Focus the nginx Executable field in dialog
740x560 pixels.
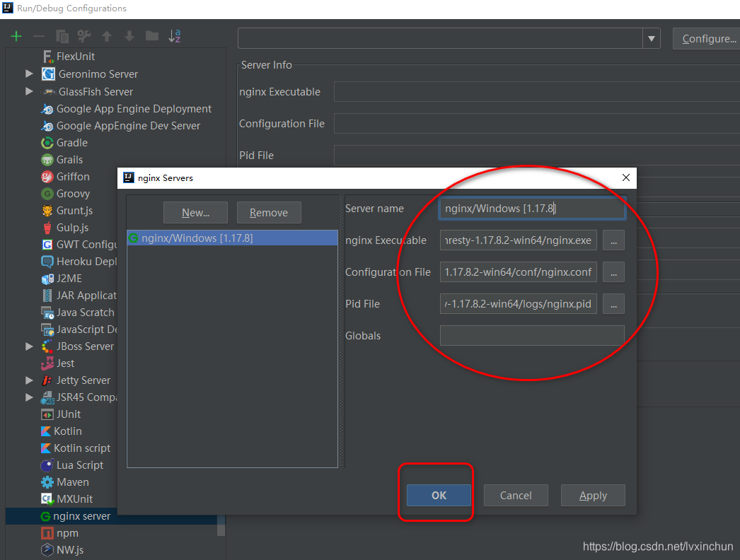pyautogui.click(x=518, y=240)
